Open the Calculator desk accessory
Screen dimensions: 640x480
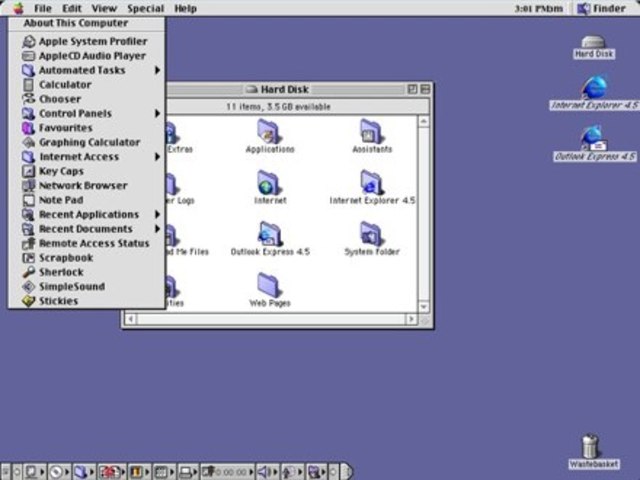[87, 84]
